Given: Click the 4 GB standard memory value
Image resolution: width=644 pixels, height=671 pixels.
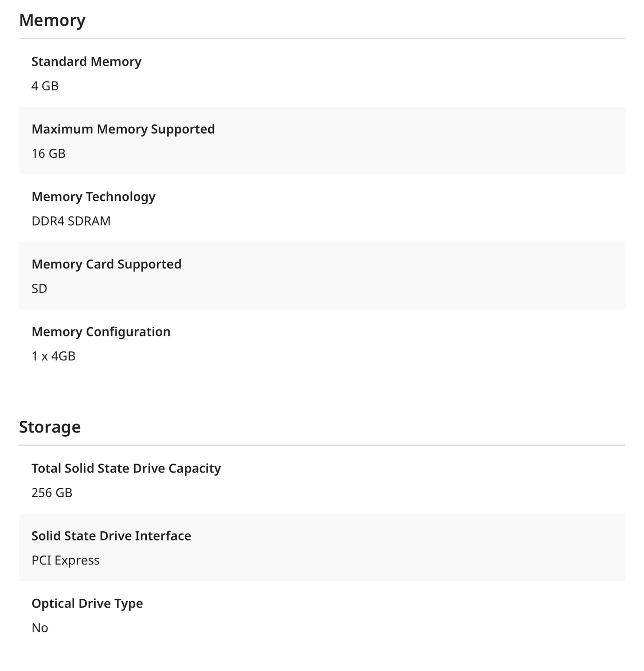Looking at the screenshot, I should click(x=45, y=86).
